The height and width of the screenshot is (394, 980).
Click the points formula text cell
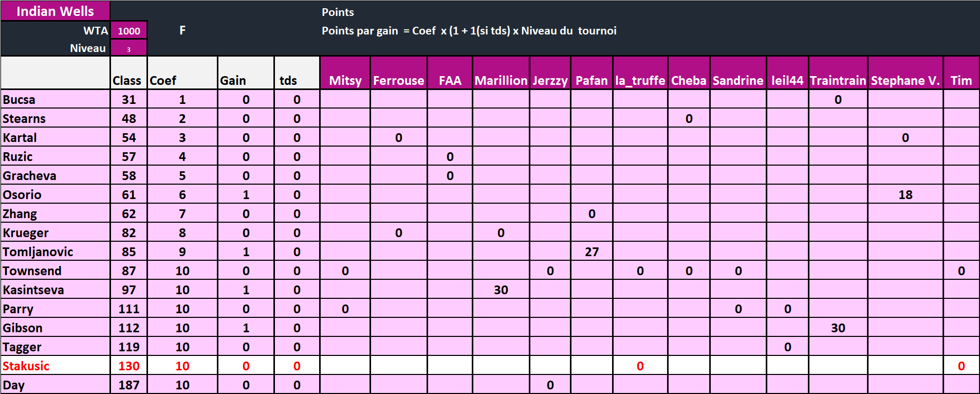[469, 30]
